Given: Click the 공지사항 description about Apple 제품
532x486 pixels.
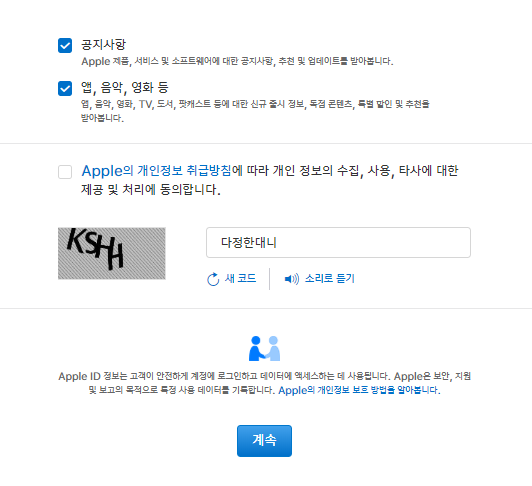Looking at the screenshot, I should 237,61.
